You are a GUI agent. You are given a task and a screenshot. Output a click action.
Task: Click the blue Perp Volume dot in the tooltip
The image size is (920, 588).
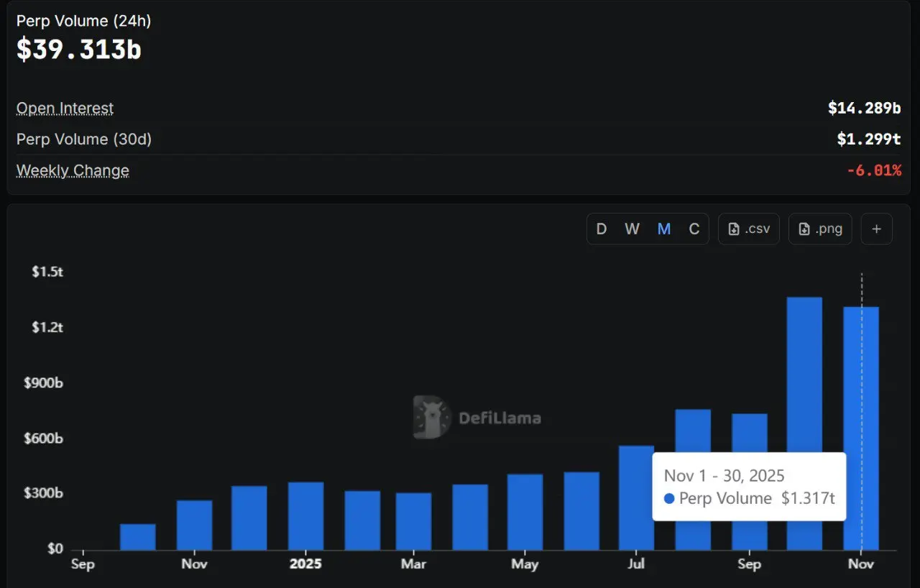click(x=669, y=498)
